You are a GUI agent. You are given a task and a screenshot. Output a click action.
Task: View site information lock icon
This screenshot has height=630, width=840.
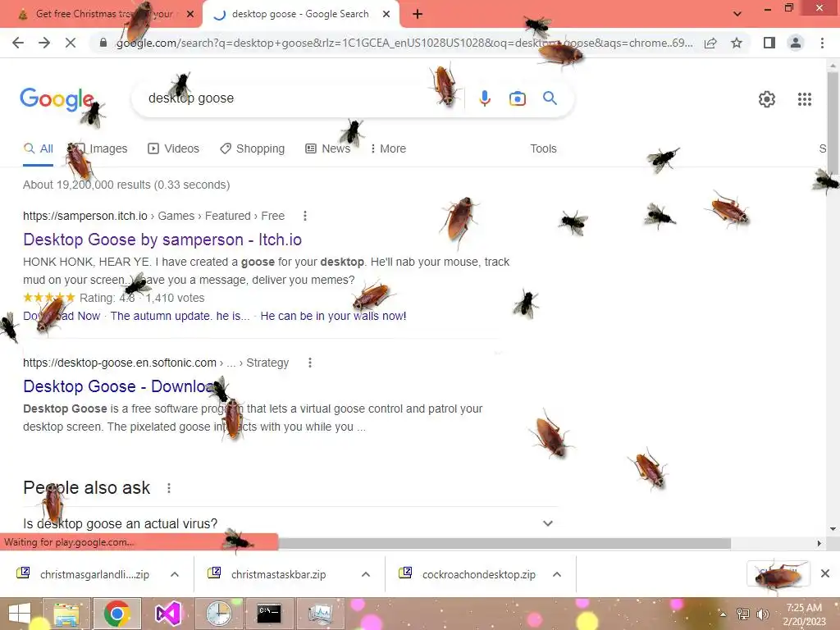pyautogui.click(x=103, y=43)
